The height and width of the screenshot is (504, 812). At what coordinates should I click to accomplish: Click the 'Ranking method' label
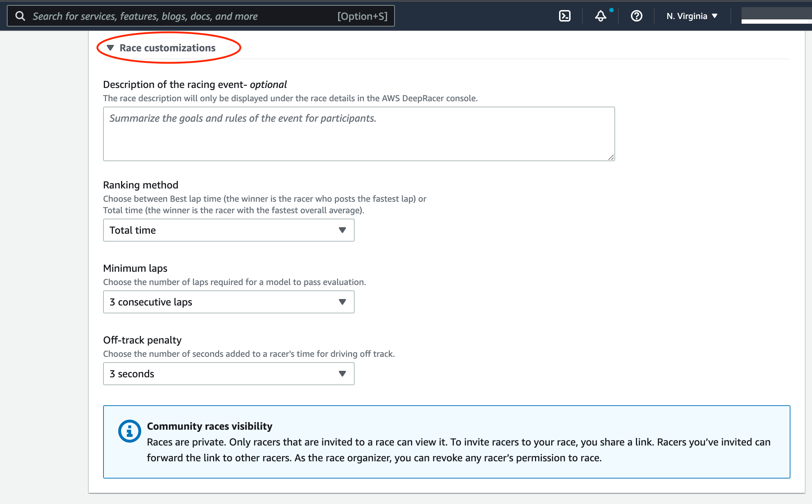pos(140,185)
